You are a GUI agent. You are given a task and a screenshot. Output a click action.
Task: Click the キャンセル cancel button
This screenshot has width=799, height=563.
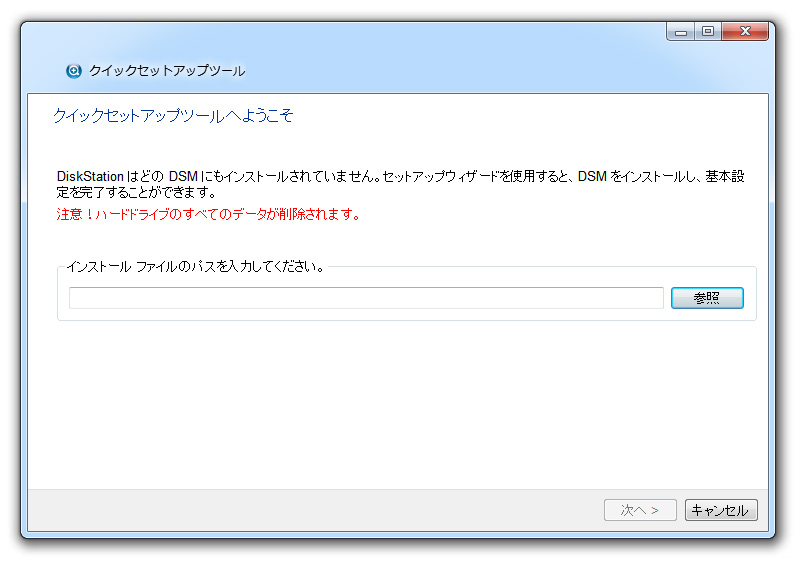(721, 510)
